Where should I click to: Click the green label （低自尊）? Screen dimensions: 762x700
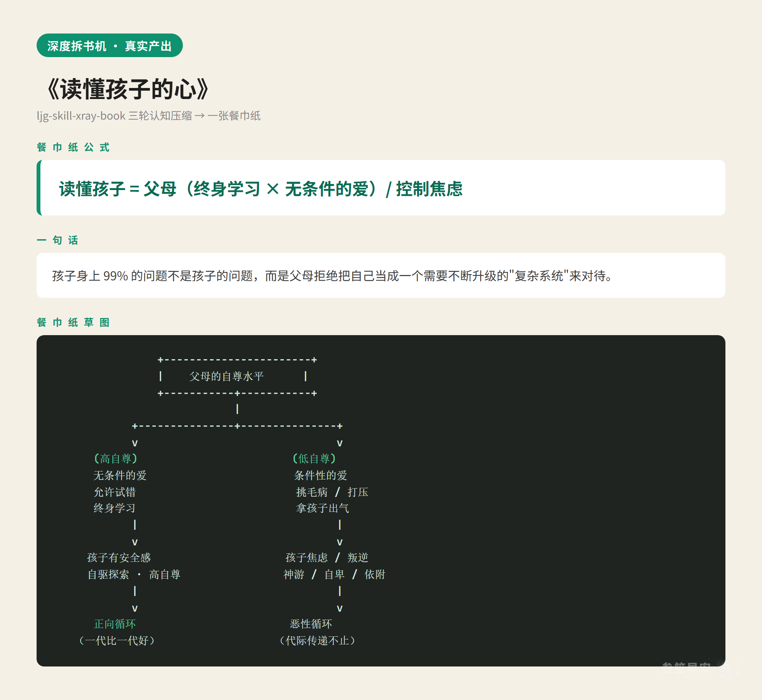click(x=314, y=459)
